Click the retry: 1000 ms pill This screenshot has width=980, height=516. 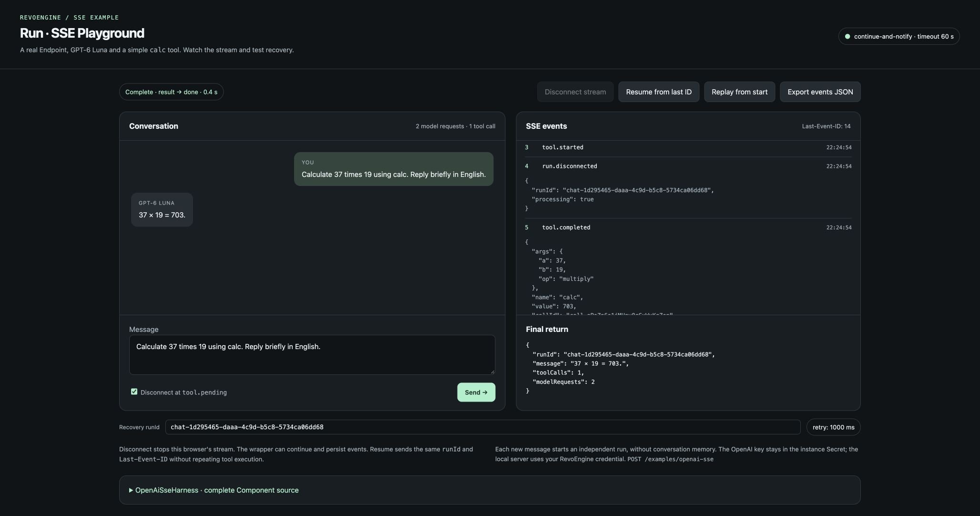[834, 427]
